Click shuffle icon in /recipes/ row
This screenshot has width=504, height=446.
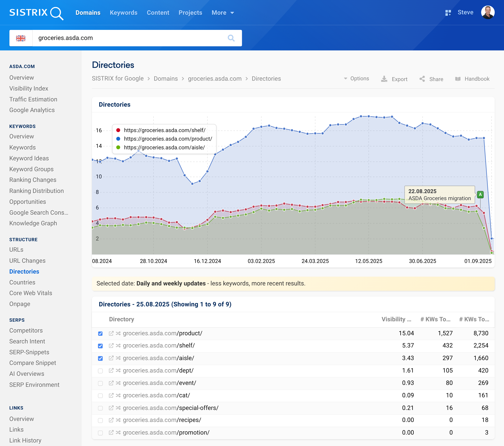118,420
